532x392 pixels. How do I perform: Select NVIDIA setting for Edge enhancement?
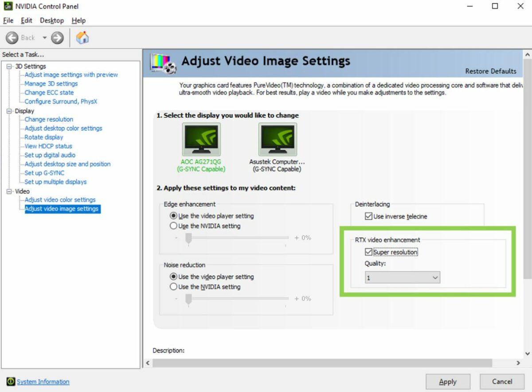(174, 226)
